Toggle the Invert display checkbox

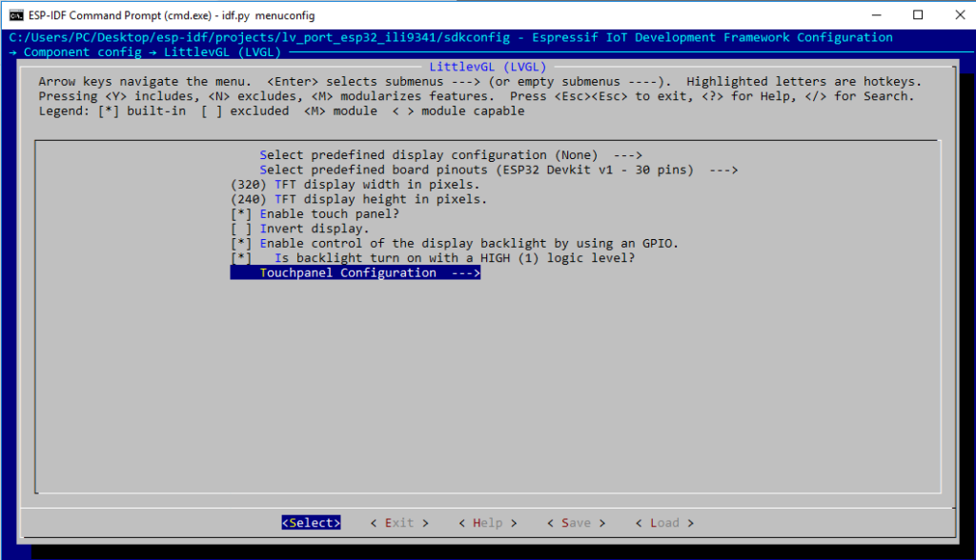point(242,229)
